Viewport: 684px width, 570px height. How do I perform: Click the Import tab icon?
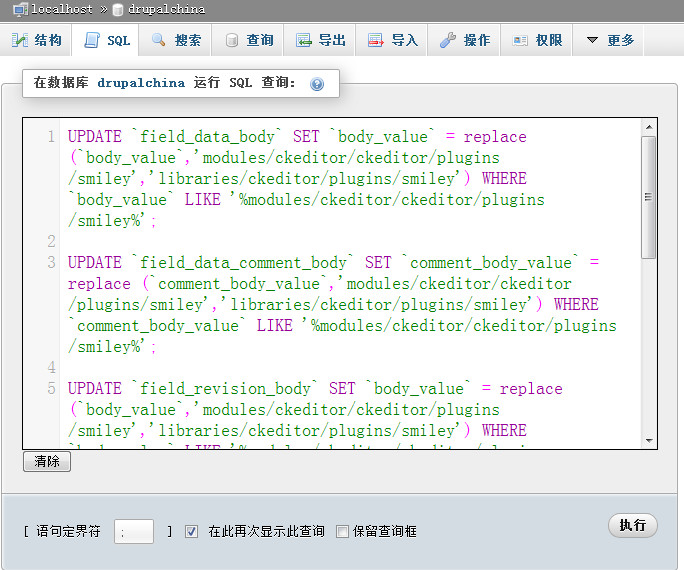(x=376, y=40)
